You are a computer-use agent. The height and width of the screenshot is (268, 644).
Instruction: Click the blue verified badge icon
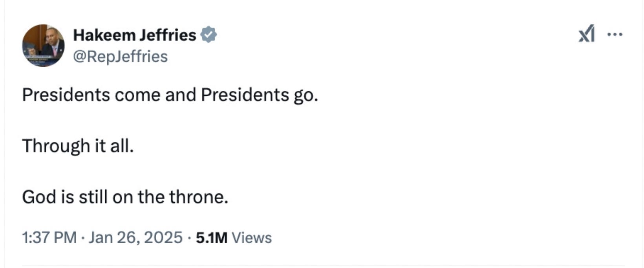[209, 35]
